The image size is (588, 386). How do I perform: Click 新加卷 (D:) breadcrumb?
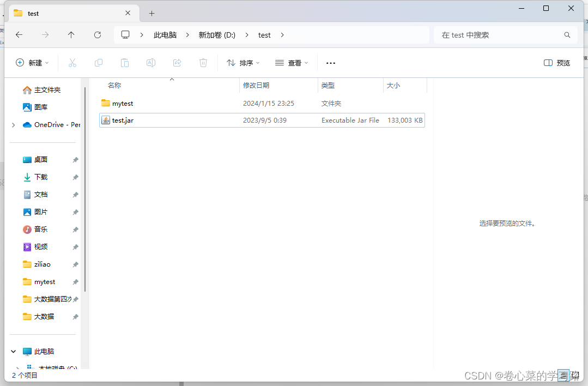(217, 35)
